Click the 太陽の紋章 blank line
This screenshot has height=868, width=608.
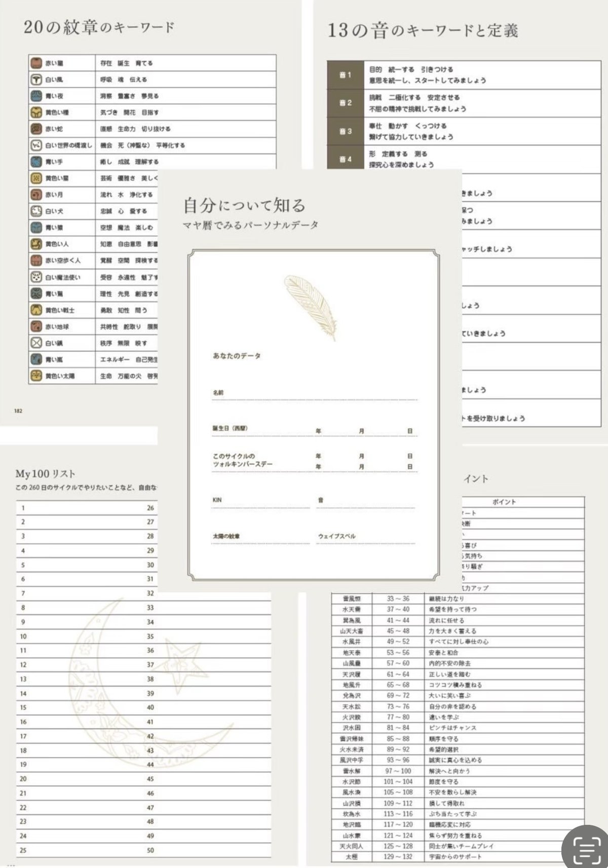tap(261, 538)
